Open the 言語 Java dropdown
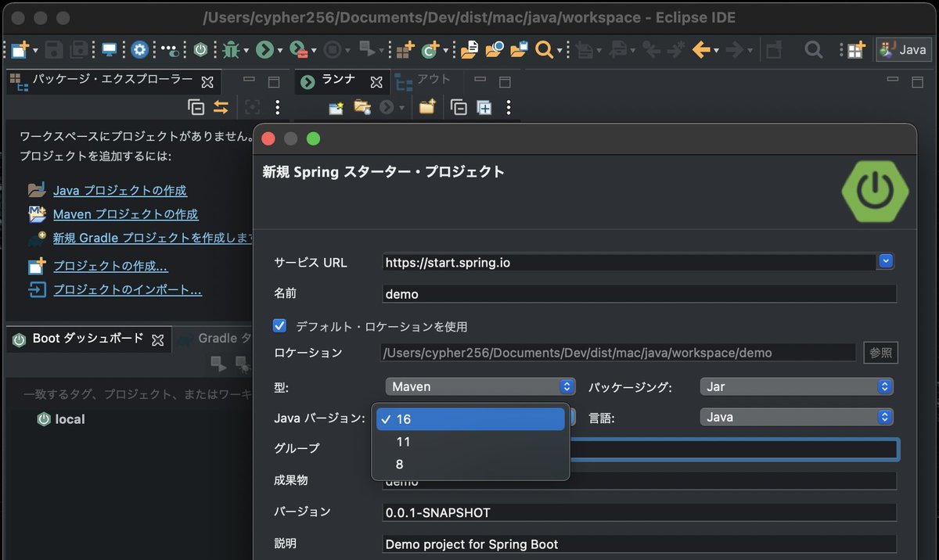 tap(797, 417)
